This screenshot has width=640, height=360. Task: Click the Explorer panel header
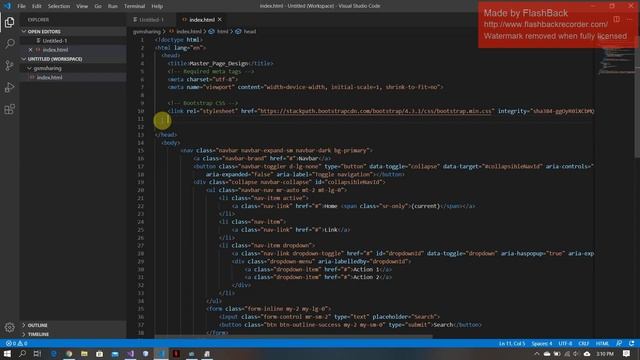(x=38, y=20)
